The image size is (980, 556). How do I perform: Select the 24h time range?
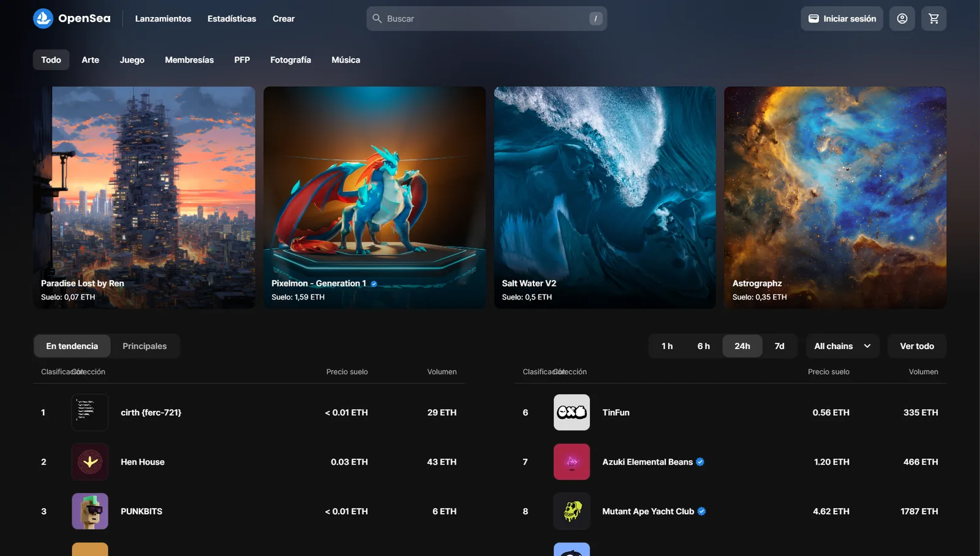click(x=742, y=346)
